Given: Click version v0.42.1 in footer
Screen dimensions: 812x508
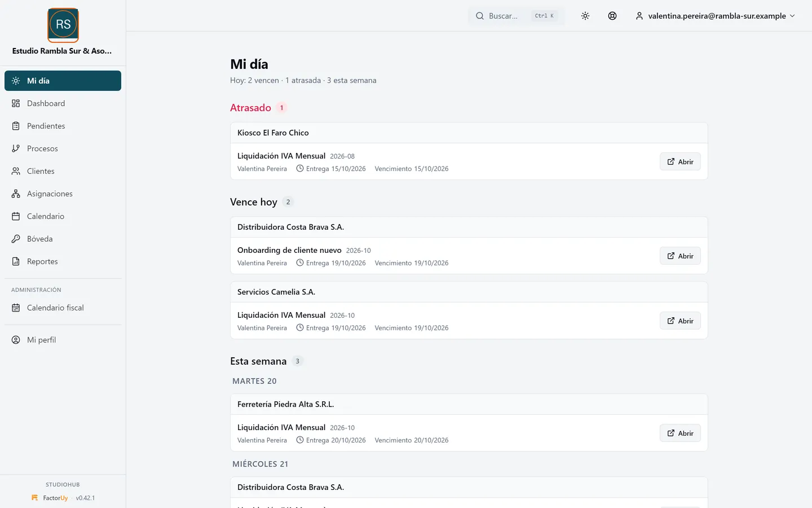Looking at the screenshot, I should 85,498.
